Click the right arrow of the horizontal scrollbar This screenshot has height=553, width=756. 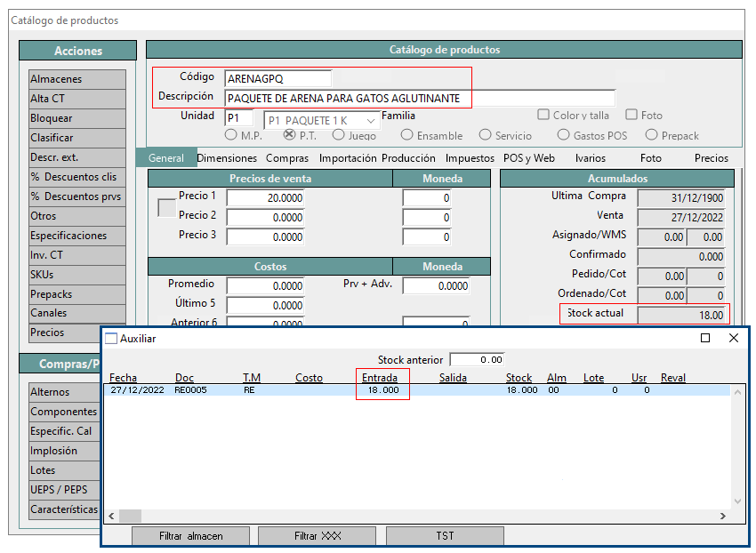[723, 517]
